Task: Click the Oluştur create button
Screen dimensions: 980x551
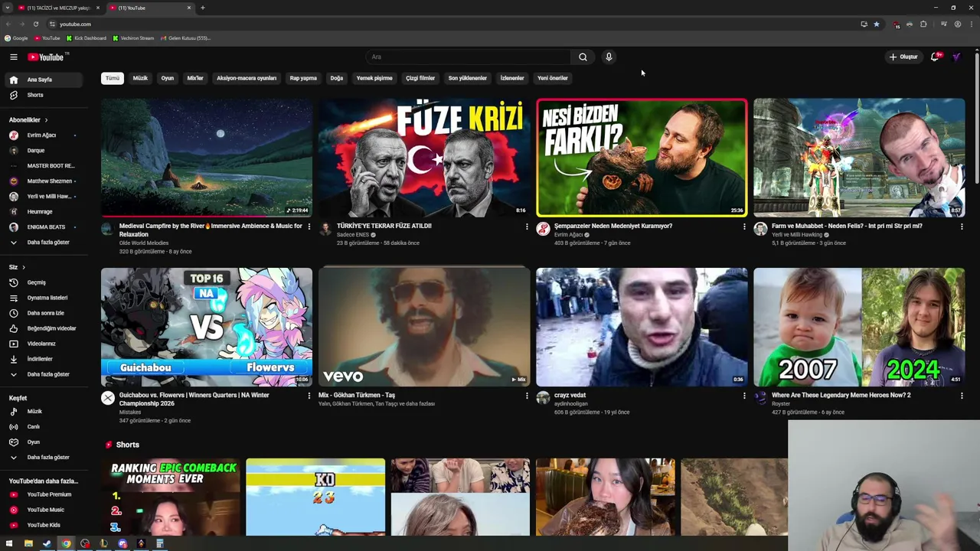Action: (x=903, y=57)
